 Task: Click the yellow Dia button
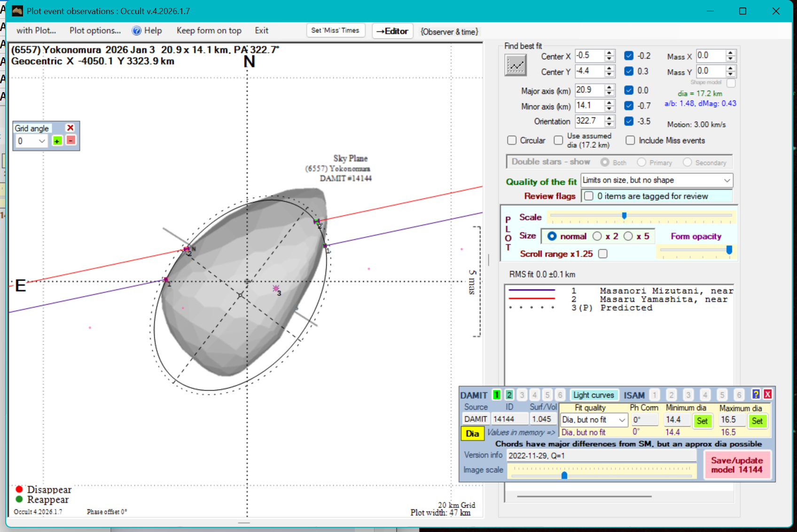(x=472, y=433)
